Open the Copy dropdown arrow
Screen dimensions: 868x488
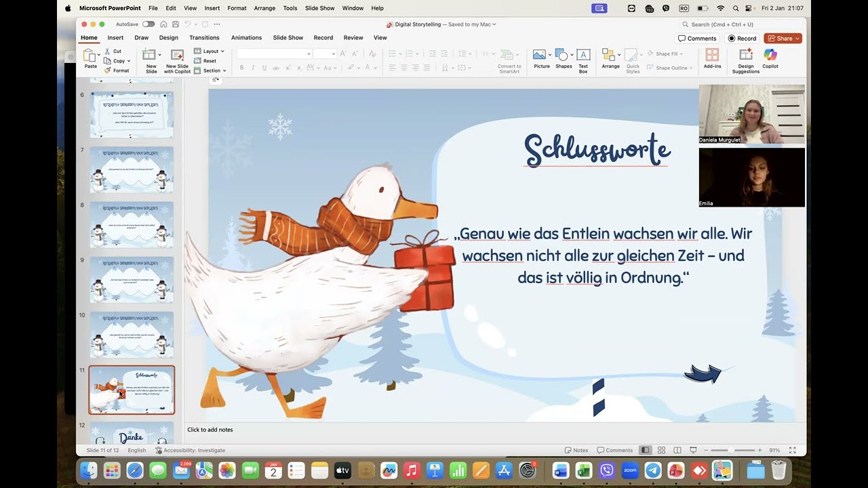127,61
